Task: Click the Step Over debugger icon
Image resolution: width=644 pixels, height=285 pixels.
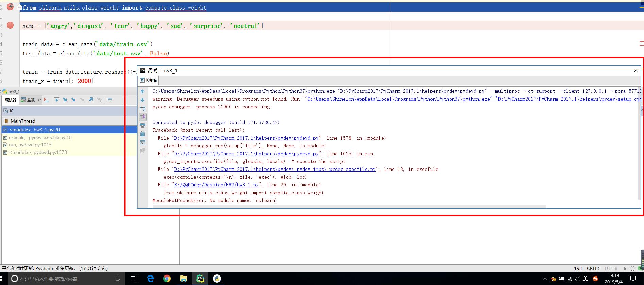Action: (x=57, y=100)
